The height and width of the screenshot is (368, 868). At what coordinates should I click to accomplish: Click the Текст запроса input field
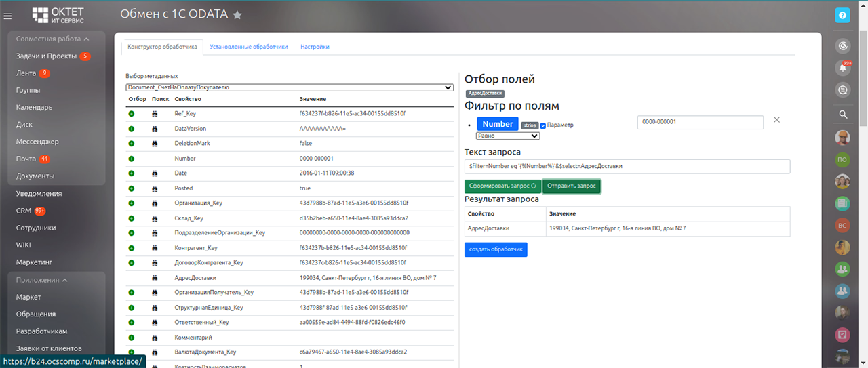coord(627,166)
